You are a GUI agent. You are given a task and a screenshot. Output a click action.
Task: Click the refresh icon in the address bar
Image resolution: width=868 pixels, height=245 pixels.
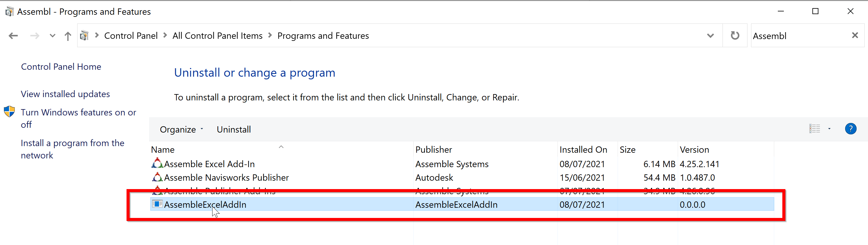735,35
